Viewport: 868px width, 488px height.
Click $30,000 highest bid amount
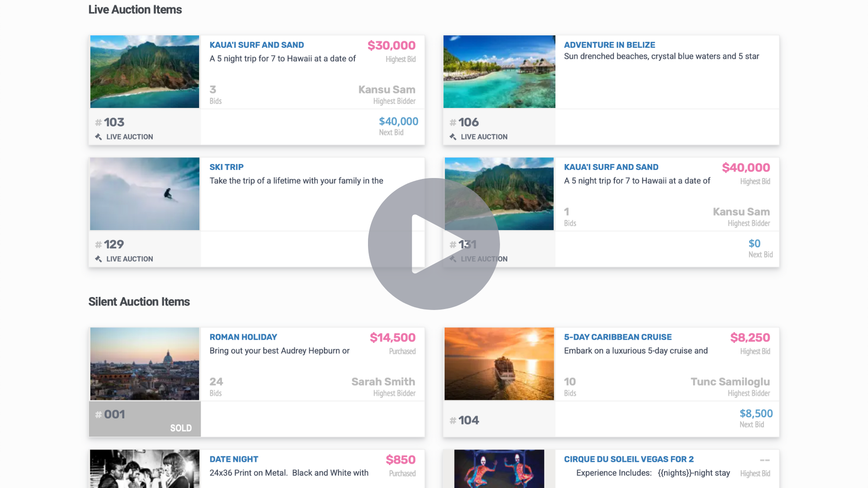[x=391, y=45]
